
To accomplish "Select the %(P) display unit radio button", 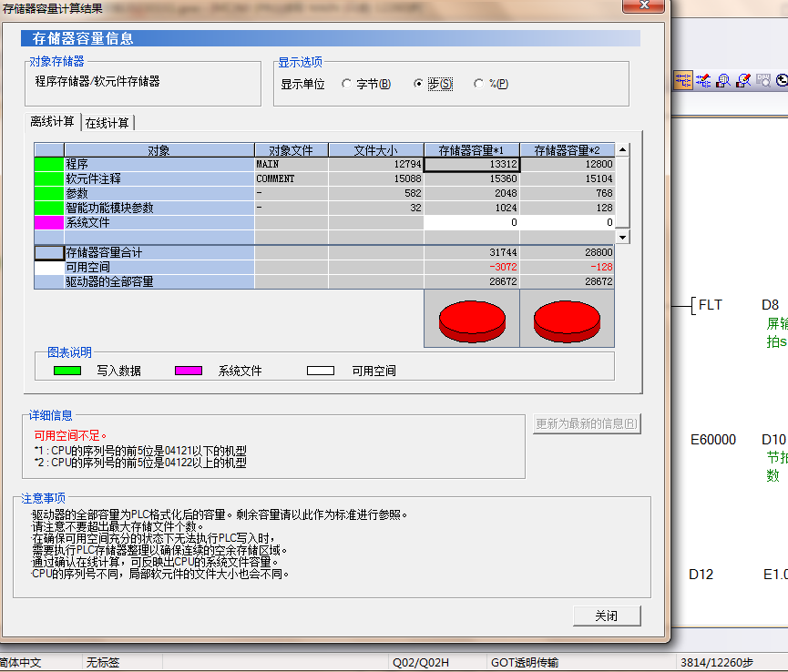I will pos(479,84).
